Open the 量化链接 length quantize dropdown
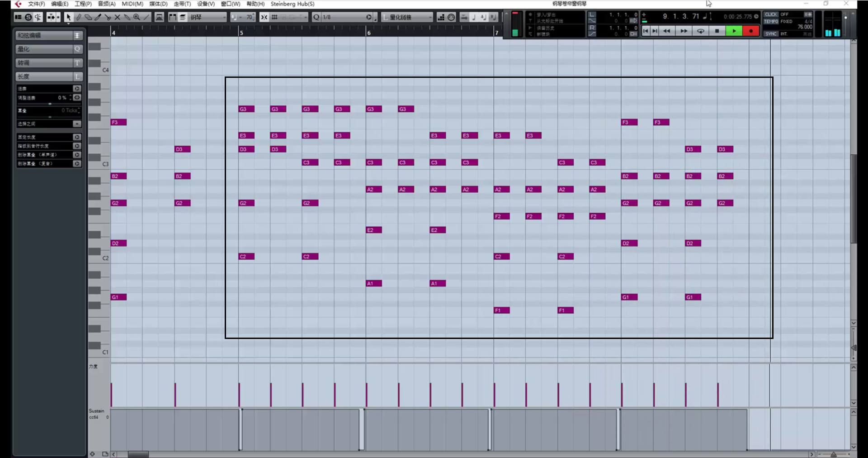This screenshot has width=868, height=458. pos(407,17)
